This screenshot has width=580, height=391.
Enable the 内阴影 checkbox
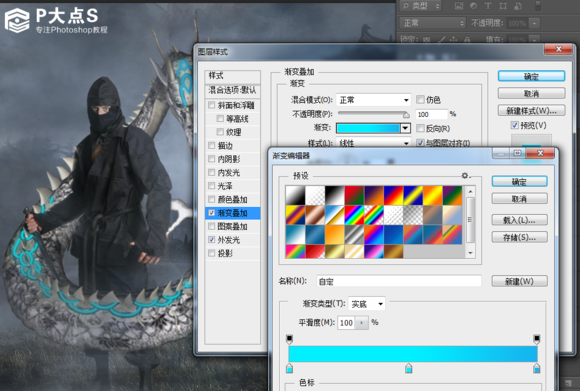coord(212,159)
